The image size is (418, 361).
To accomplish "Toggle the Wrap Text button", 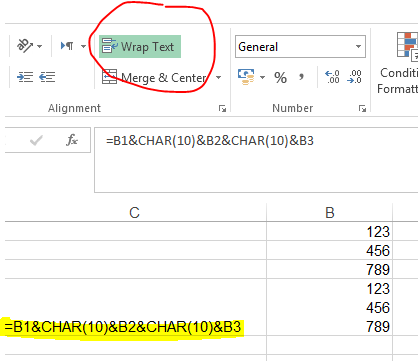I will 140,47.
